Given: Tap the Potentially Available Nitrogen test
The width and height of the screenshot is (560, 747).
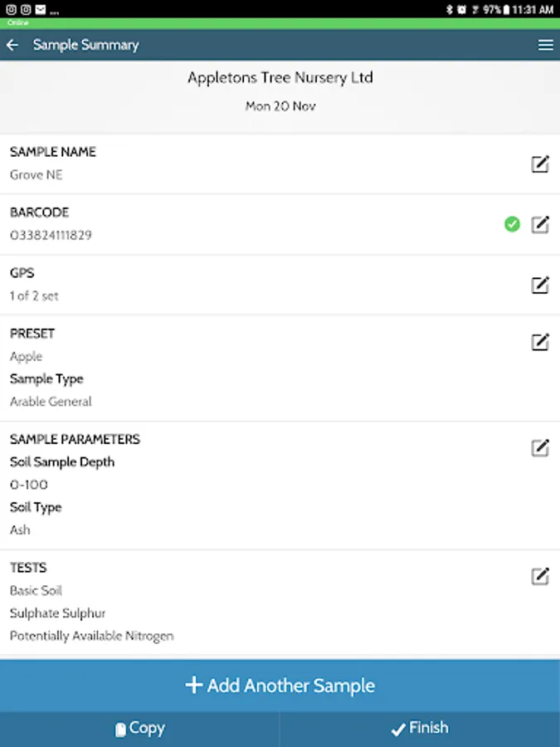Looking at the screenshot, I should pyautogui.click(x=91, y=637).
